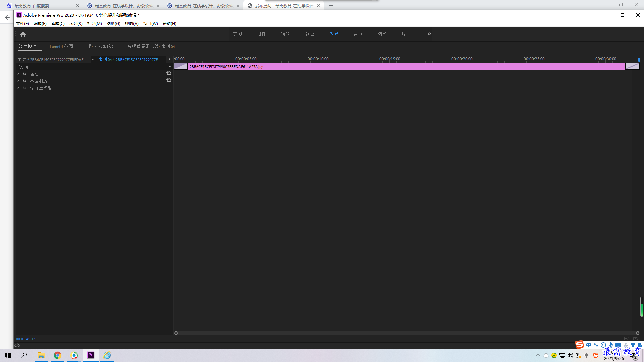The image size is (644, 362).
Task: Open the 视图(V) menu
Action: [x=132, y=24]
